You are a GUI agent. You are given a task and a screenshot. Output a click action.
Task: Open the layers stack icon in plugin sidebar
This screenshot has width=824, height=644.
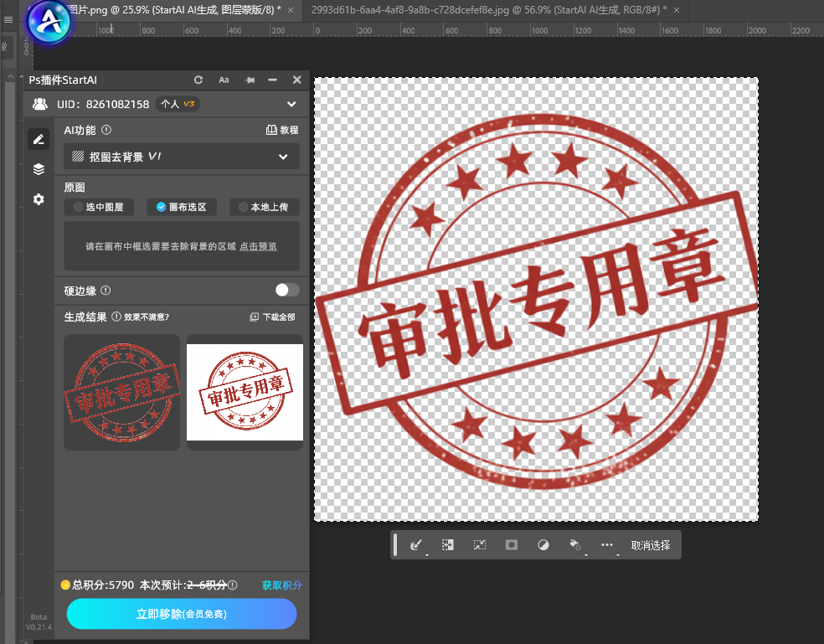pyautogui.click(x=39, y=169)
